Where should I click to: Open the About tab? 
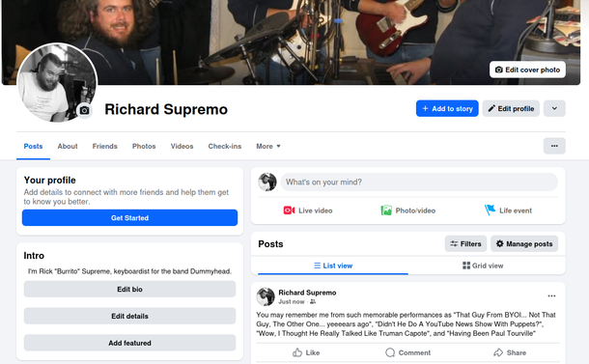click(x=68, y=146)
